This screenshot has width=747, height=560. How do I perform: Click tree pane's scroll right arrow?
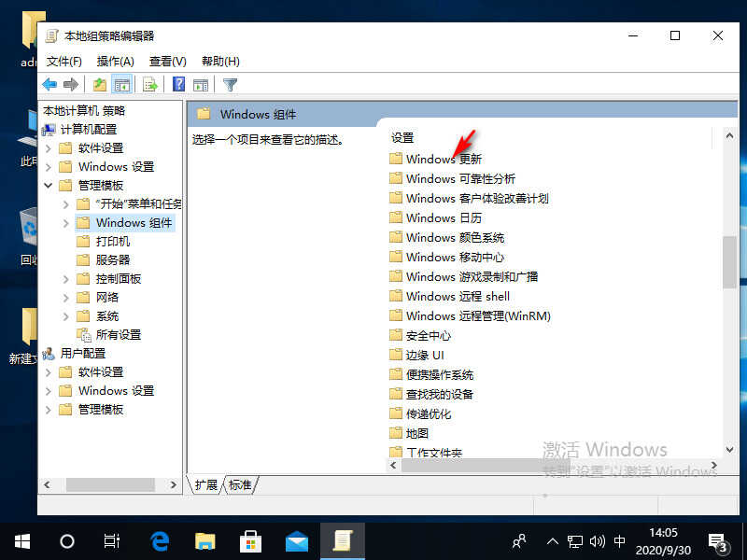[x=174, y=484]
